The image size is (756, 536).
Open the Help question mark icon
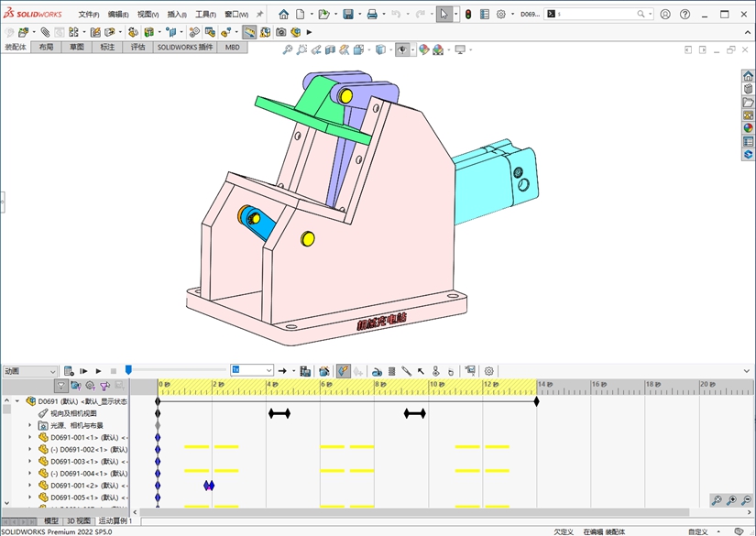[x=685, y=15]
